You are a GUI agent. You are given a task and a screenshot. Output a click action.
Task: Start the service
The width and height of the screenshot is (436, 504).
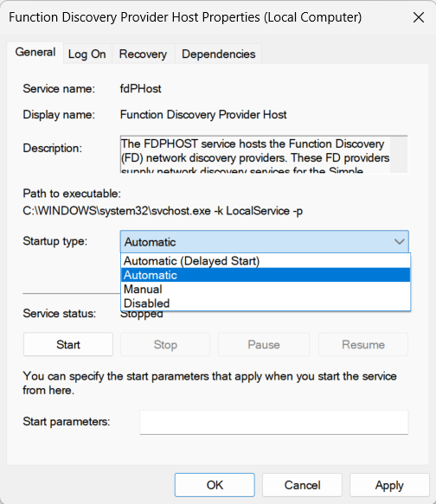pyautogui.click(x=68, y=345)
